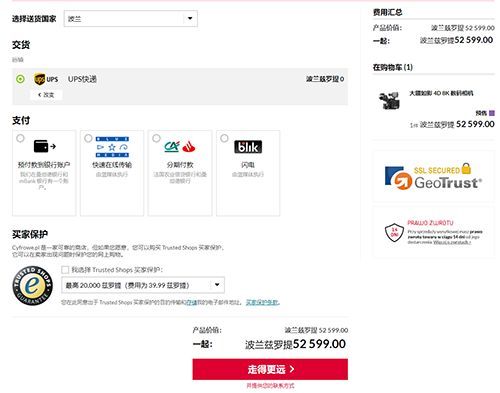
Task: Select the Blik payment radio button
Action: 224,138
